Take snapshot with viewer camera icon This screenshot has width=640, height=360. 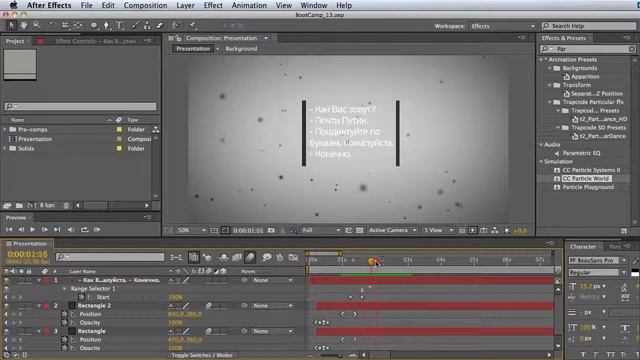(271, 231)
